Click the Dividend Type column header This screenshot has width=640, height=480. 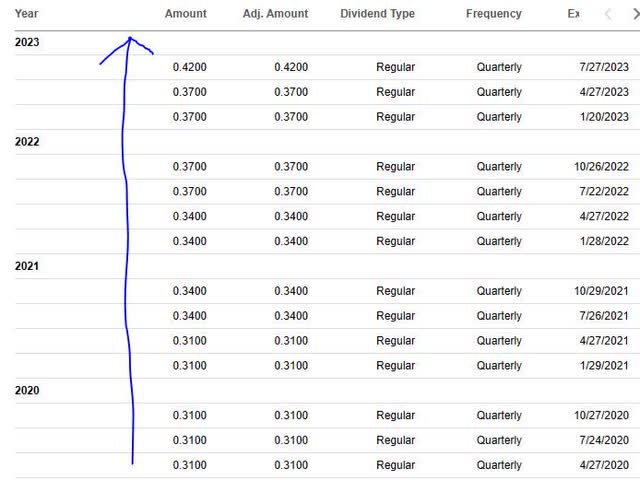377,14
